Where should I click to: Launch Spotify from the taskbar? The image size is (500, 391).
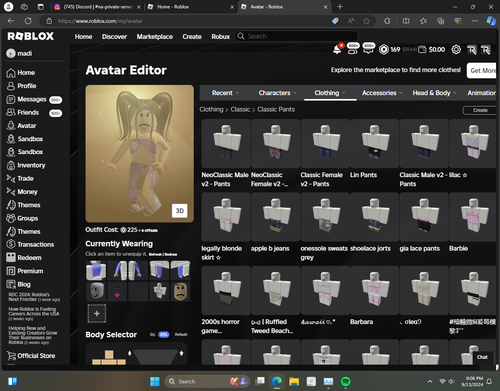pyautogui.click(x=346, y=381)
